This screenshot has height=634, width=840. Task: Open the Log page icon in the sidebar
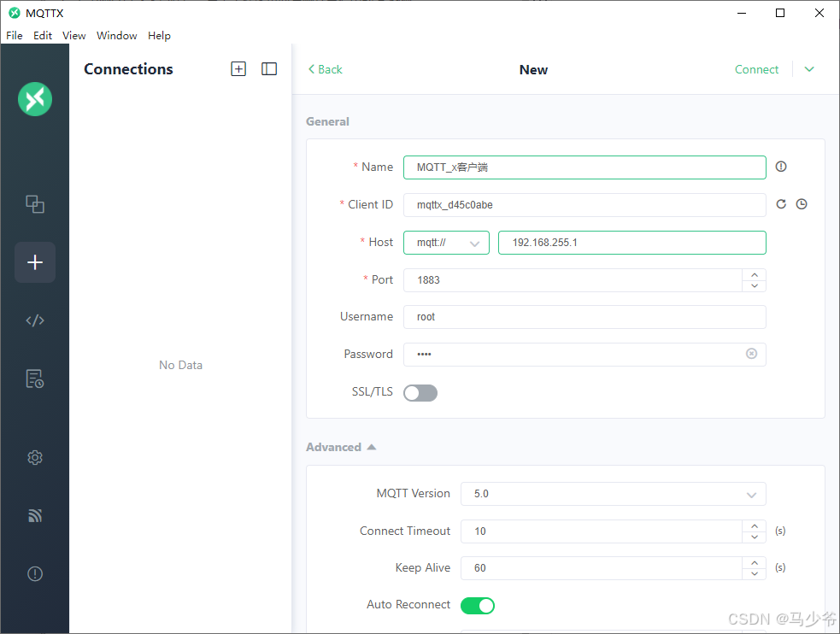pyautogui.click(x=35, y=379)
